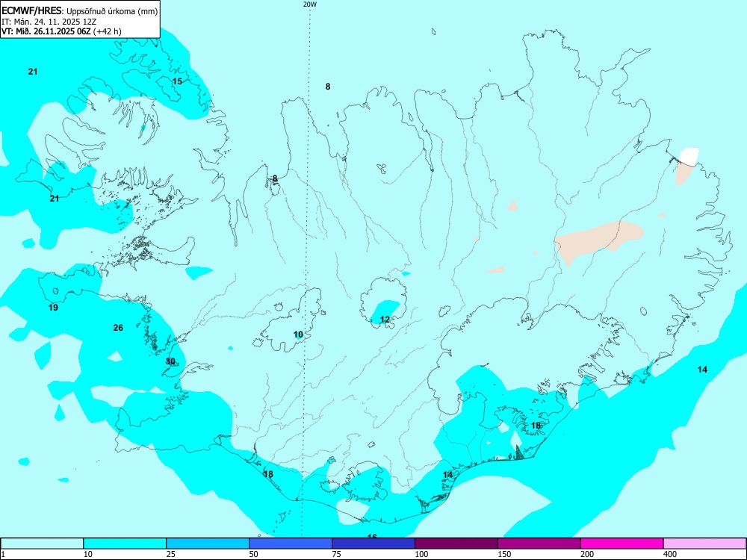Click the '200' label under the legend bar
747x560 pixels.
pyautogui.click(x=587, y=554)
